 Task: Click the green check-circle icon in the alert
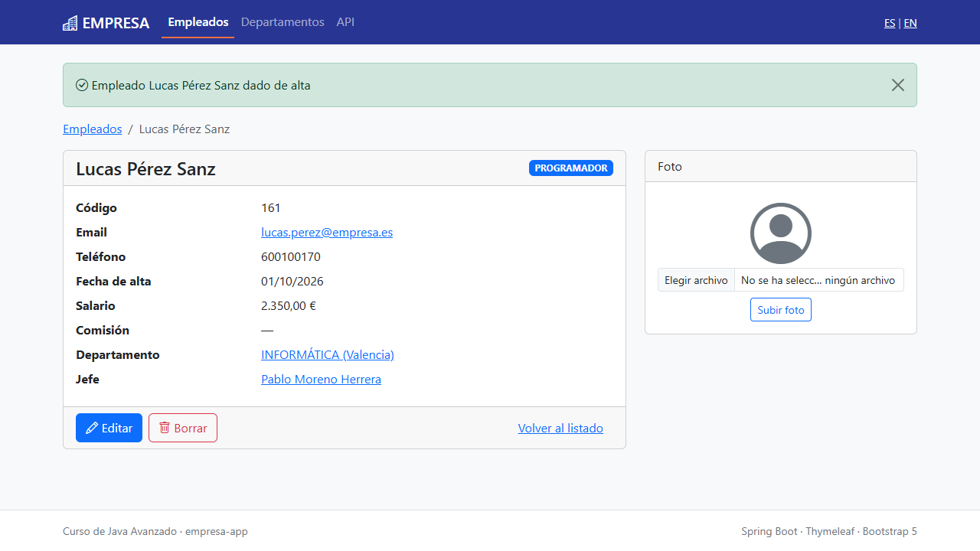tap(82, 85)
